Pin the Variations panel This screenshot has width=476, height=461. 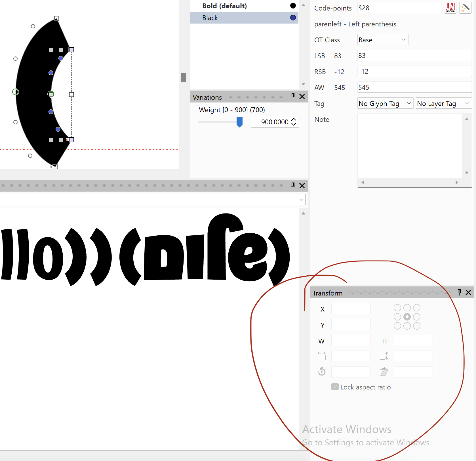coord(293,97)
